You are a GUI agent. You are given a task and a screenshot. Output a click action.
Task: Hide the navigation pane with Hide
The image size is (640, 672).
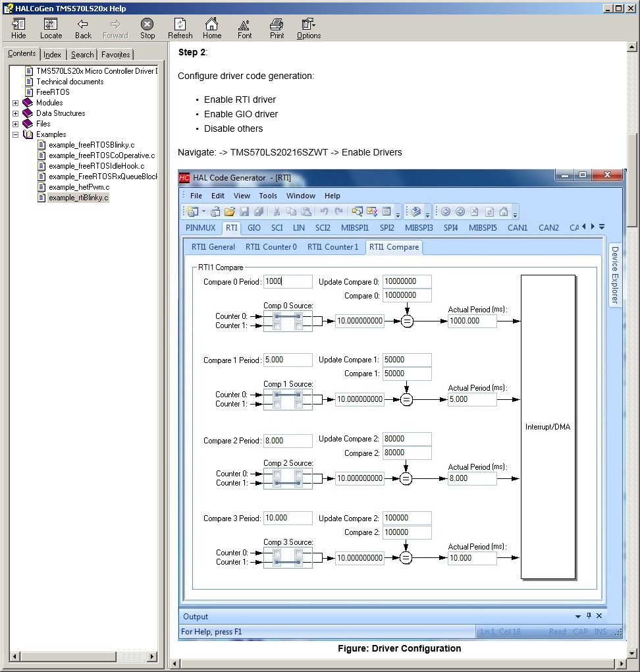click(18, 29)
